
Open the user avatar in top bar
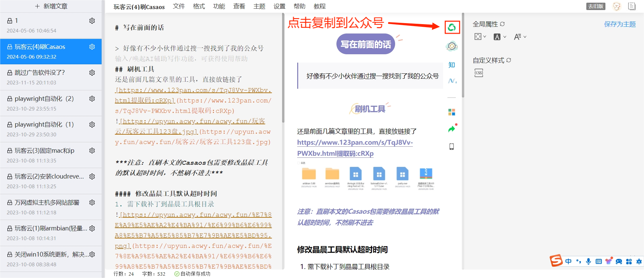click(616, 6)
